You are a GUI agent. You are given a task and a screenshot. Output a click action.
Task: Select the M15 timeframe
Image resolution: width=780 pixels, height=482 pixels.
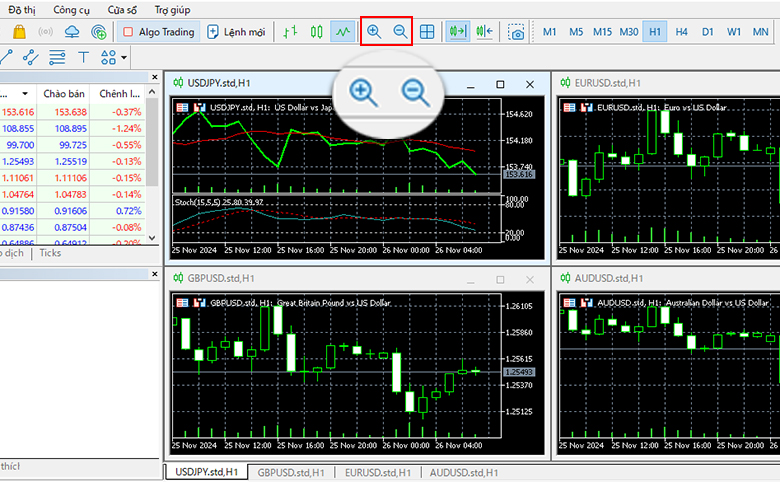[602, 32]
